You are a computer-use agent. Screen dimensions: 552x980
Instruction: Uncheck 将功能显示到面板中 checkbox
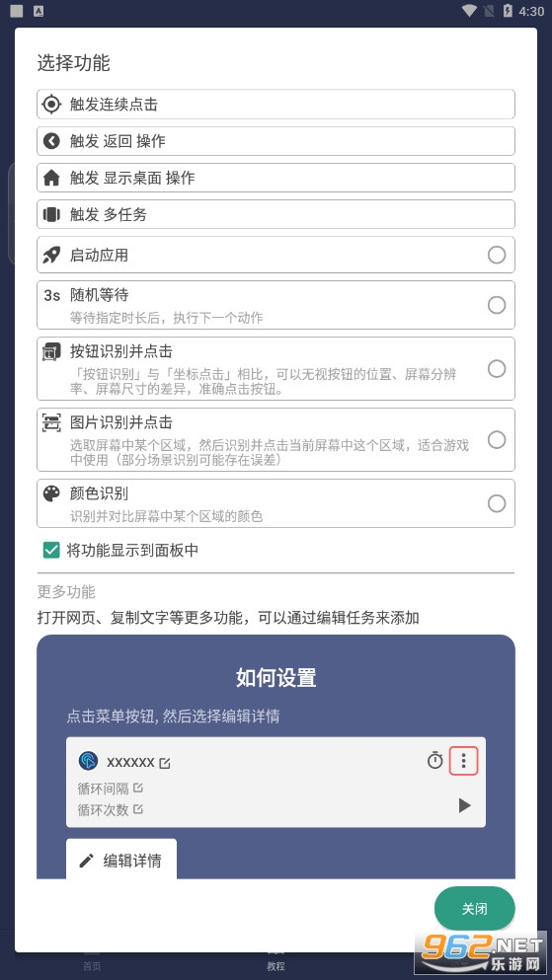pos(51,550)
